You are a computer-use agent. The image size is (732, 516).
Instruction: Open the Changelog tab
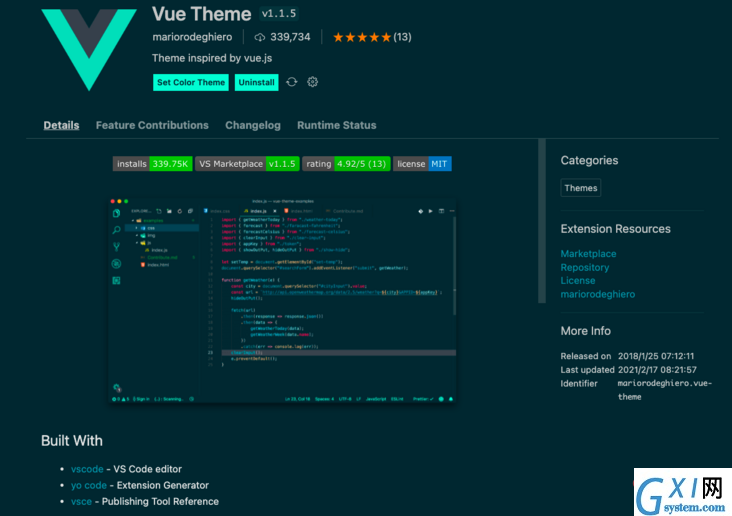click(253, 125)
